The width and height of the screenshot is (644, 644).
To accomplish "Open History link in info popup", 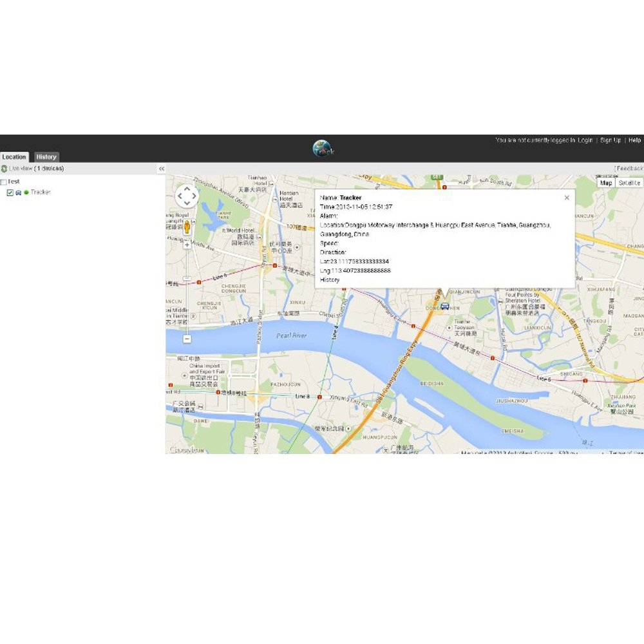I will [329, 279].
